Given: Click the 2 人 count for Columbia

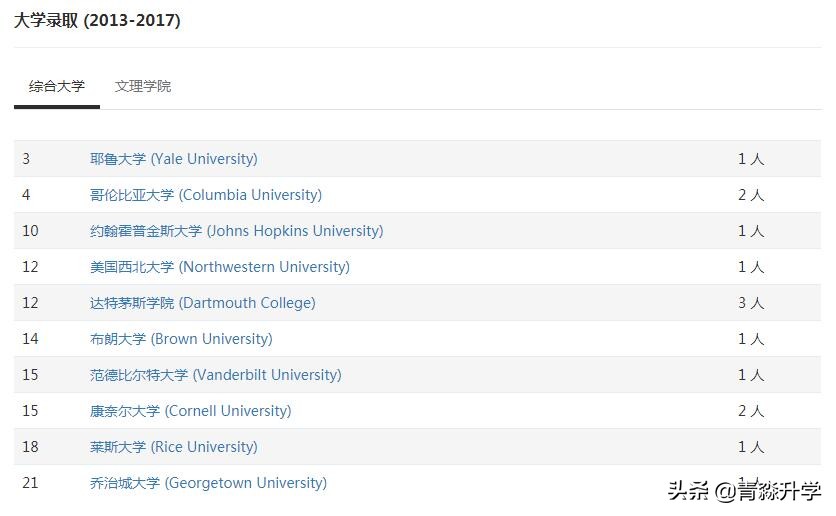Looking at the screenshot, I should tap(750, 195).
